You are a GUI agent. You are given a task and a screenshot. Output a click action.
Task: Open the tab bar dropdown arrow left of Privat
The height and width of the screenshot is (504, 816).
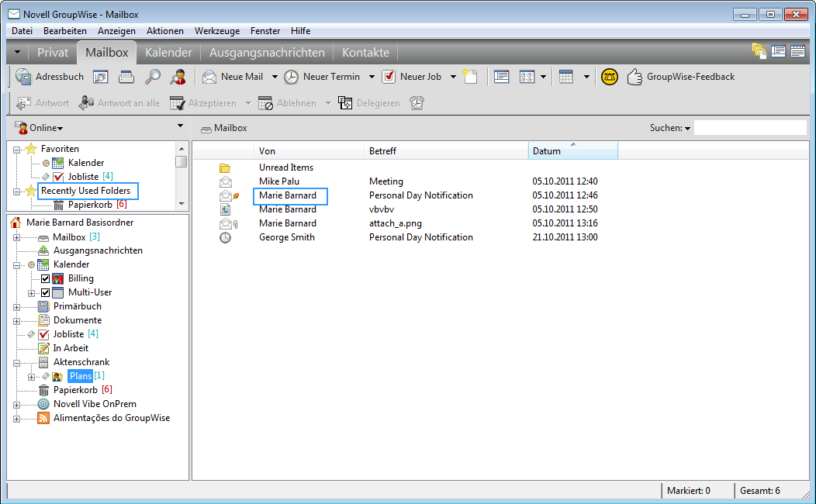pos(17,52)
